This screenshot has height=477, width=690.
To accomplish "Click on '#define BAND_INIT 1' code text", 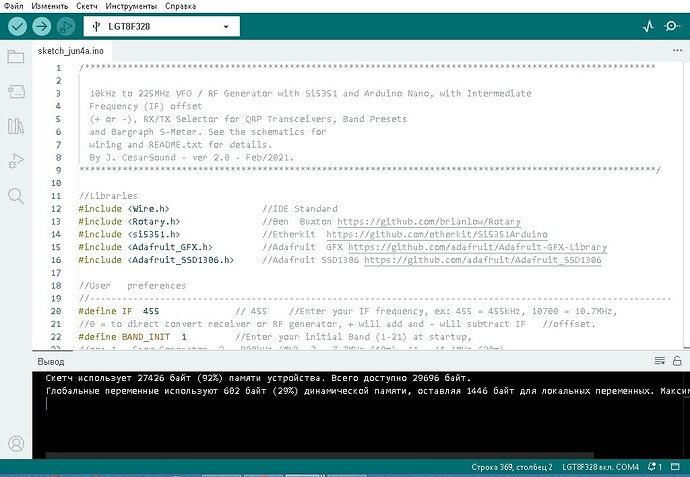I will [x=132, y=337].
